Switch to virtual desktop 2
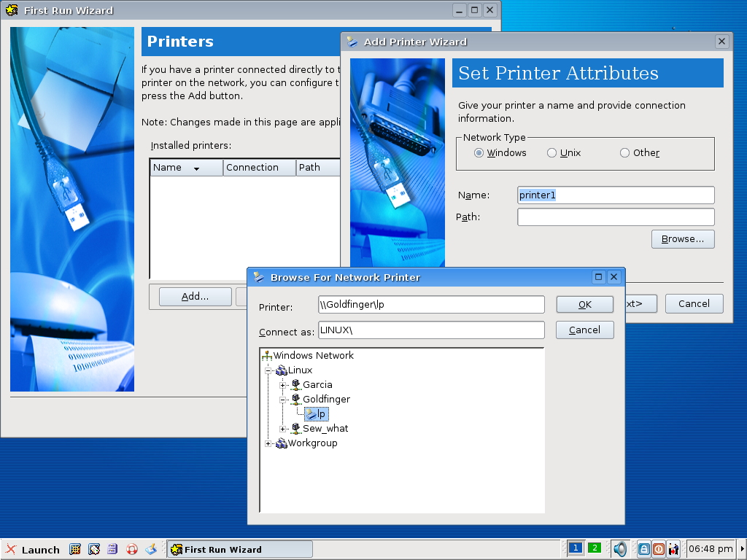747x560 pixels. pyautogui.click(x=595, y=548)
